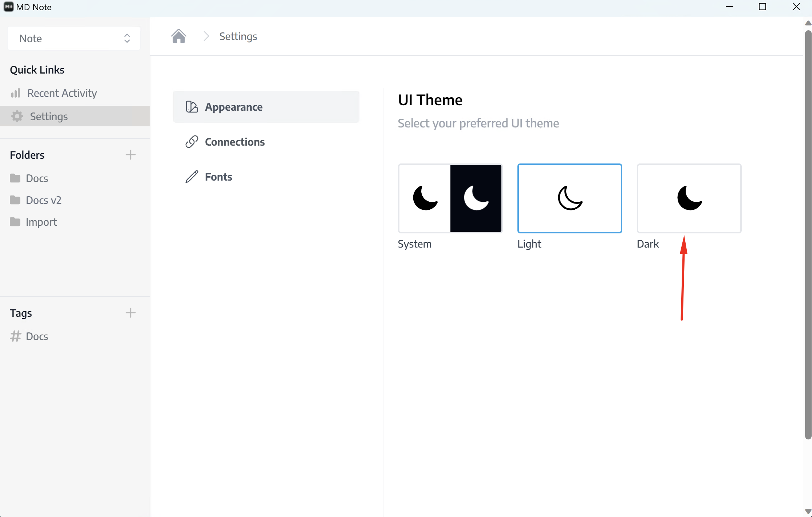Image resolution: width=812 pixels, height=517 pixels.
Task: Open the Import folder
Action: (x=41, y=222)
